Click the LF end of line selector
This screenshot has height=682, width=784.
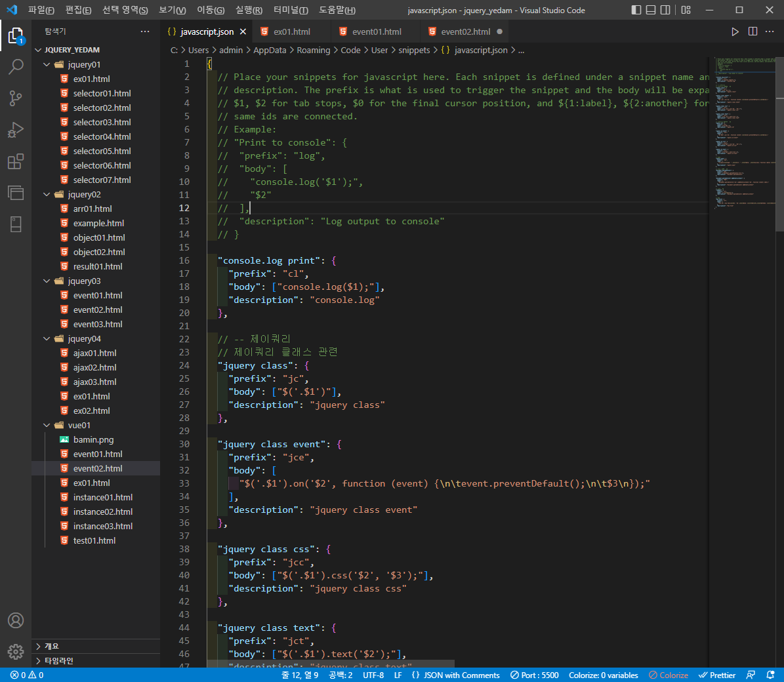[x=398, y=675]
